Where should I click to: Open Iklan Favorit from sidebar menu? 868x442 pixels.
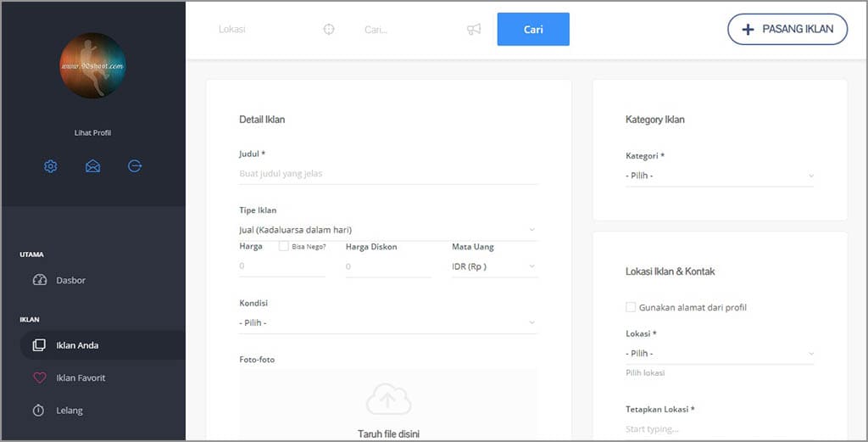point(81,378)
